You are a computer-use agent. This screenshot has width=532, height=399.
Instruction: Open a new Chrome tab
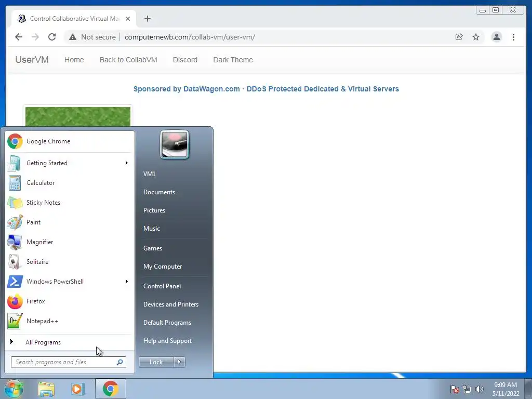(x=147, y=19)
